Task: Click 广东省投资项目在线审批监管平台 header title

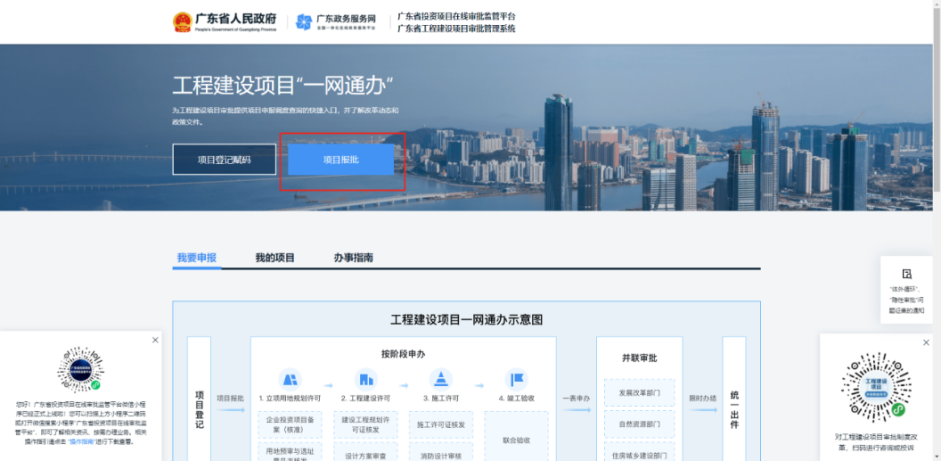Action: point(456,16)
